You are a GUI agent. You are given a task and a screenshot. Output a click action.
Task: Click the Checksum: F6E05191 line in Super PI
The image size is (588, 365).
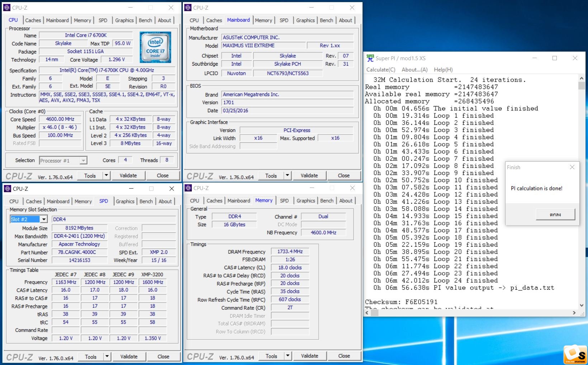tap(401, 302)
